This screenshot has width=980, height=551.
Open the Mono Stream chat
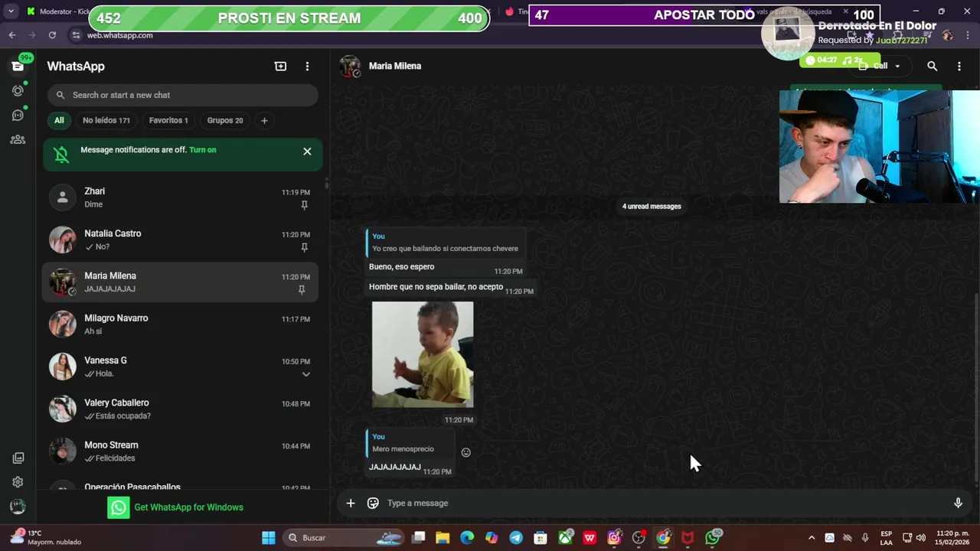click(181, 452)
